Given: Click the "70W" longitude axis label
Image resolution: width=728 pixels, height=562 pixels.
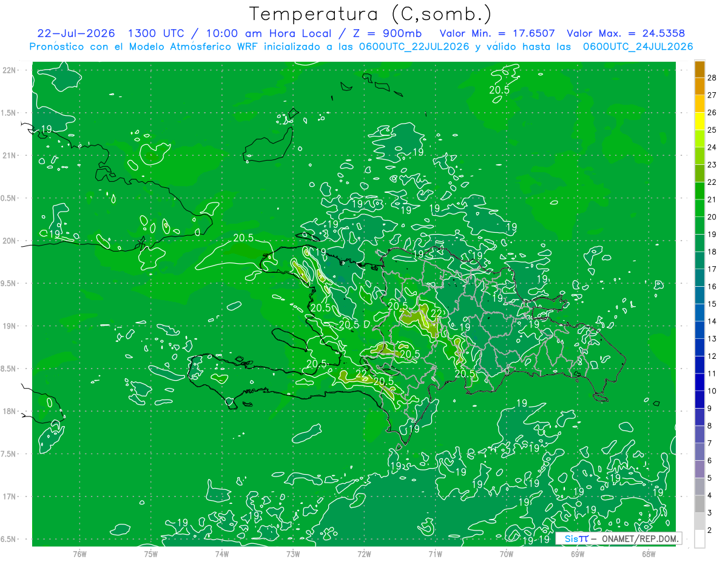Looking at the screenshot, I should coord(507,554).
